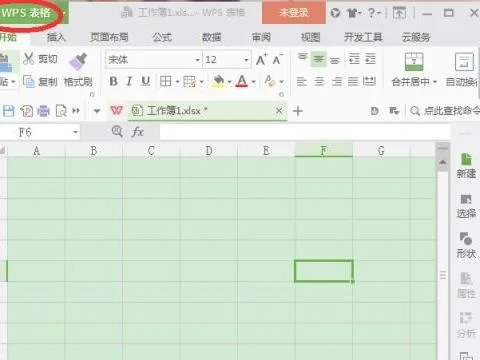Align text to vertical middle
Image resolution: width=480 pixels, height=360 pixels.
tap(319, 59)
